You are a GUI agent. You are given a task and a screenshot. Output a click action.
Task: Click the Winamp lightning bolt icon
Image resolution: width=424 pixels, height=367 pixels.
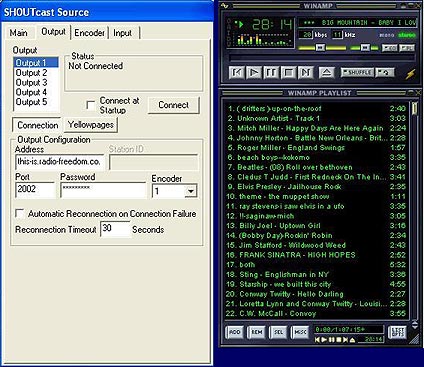(x=410, y=74)
